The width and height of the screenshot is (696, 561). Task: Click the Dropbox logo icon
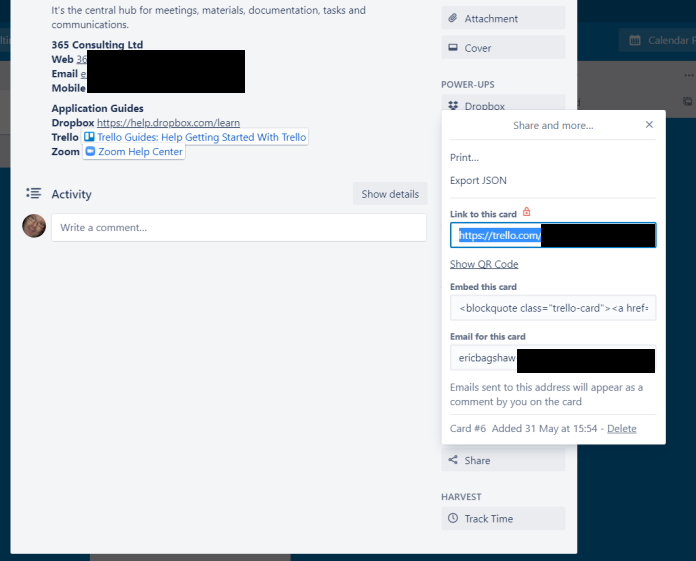pyautogui.click(x=453, y=106)
